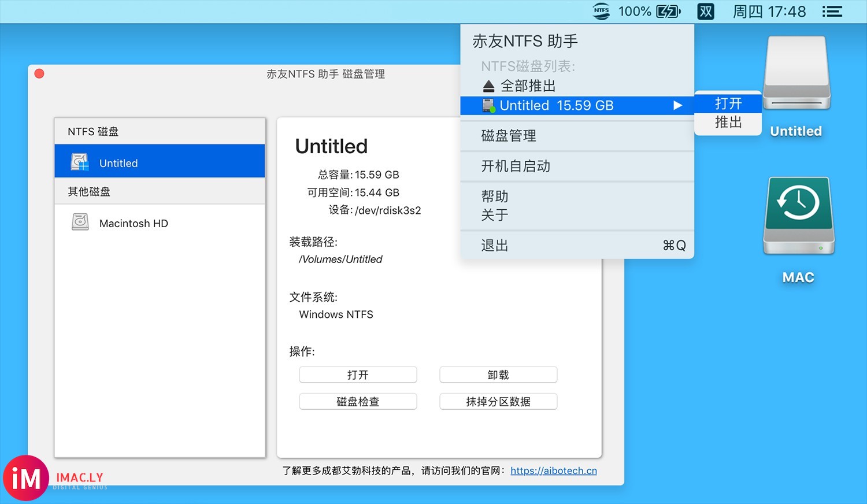Choose 推出 in the submenu

[728, 123]
